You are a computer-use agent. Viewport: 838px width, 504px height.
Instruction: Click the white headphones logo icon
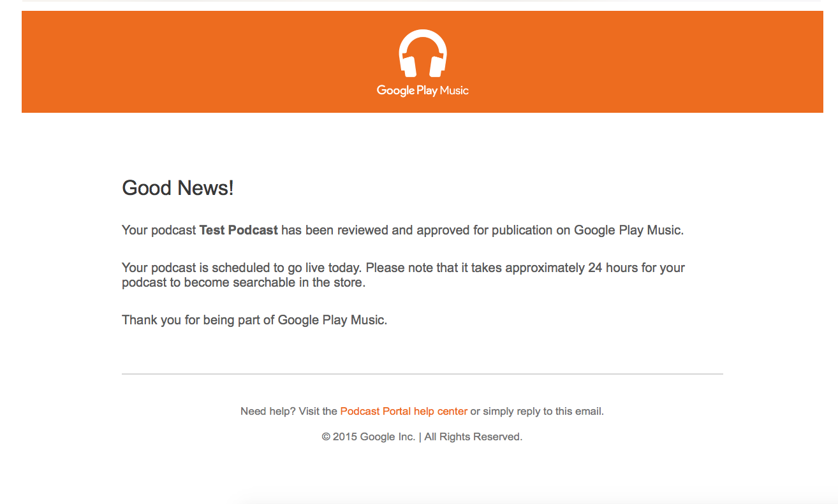tap(422, 54)
